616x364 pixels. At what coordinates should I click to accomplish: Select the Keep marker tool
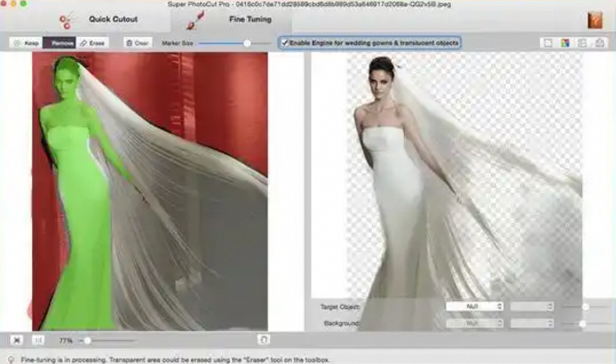pyautogui.click(x=26, y=43)
